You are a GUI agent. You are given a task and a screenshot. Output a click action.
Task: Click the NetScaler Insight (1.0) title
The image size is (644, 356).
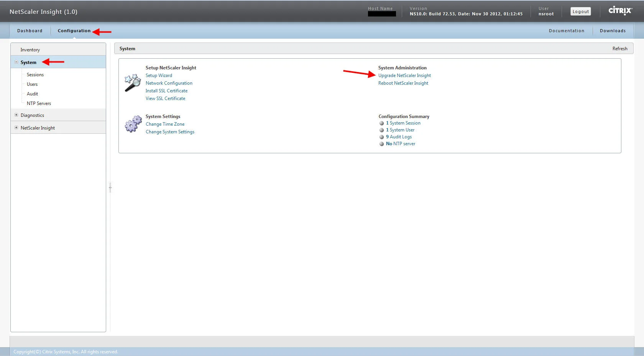tap(43, 11)
